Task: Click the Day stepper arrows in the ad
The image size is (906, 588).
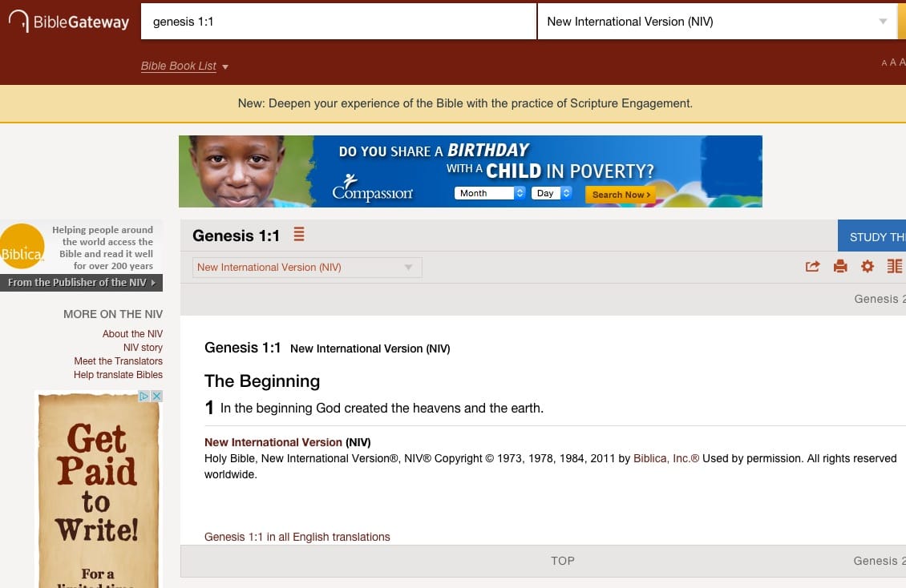Action: pos(566,193)
